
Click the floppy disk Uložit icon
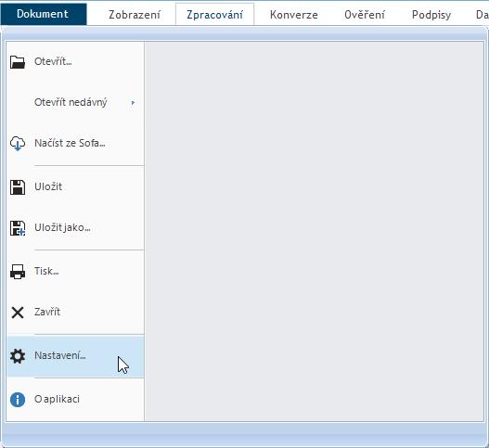18,187
